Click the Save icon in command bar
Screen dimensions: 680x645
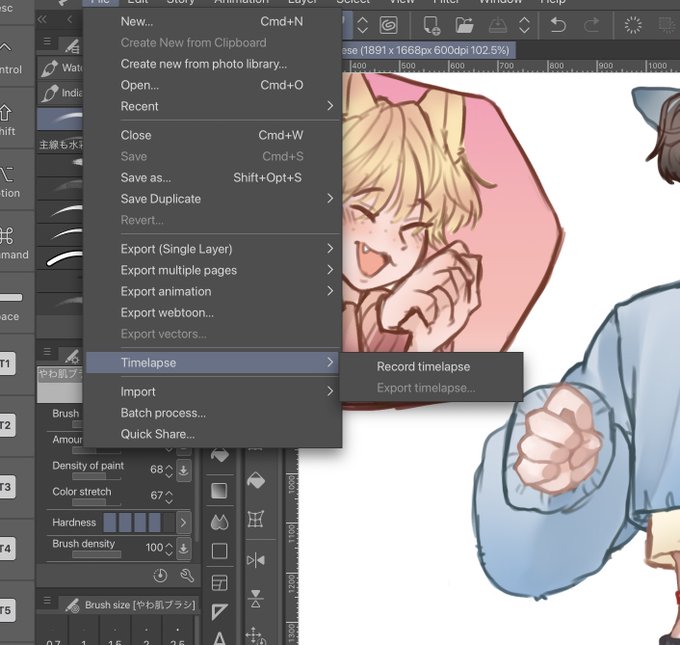pos(498,25)
